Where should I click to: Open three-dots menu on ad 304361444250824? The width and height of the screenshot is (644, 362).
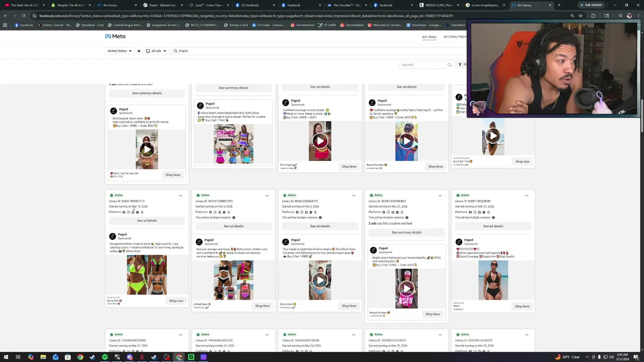(440, 196)
